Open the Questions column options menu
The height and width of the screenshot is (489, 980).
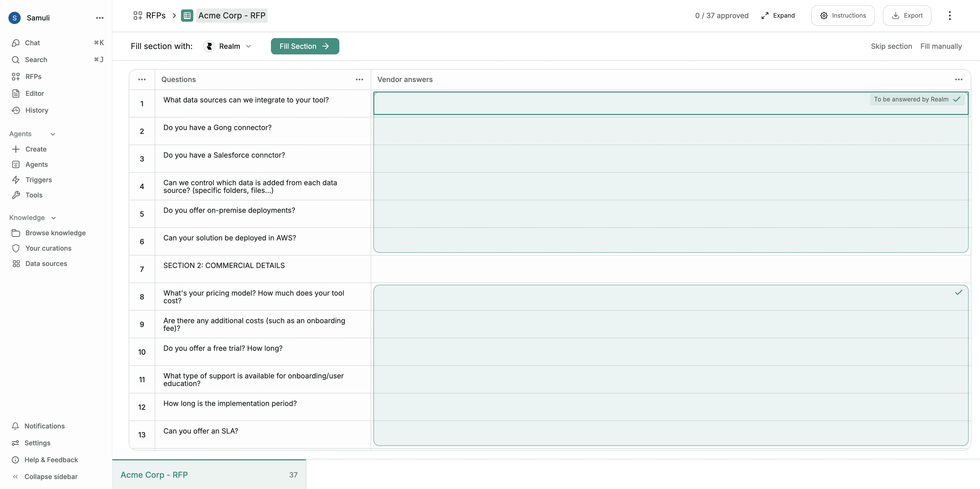pyautogui.click(x=359, y=79)
